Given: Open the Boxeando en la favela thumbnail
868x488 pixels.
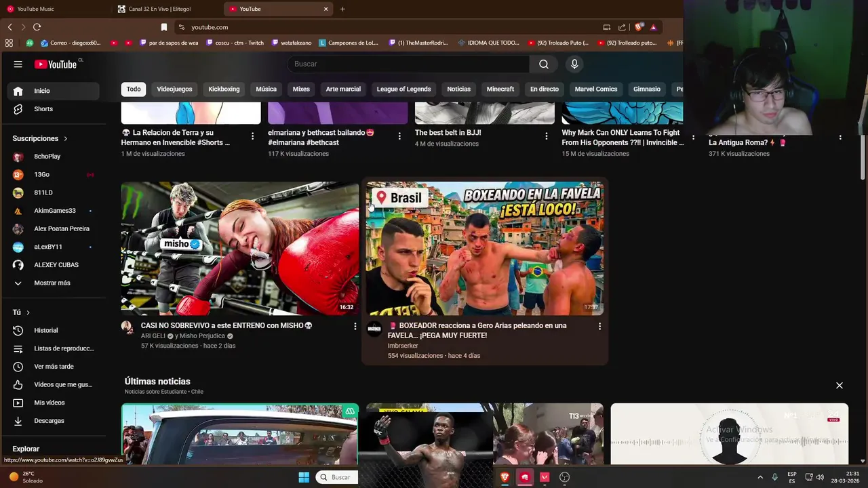Looking at the screenshot, I should coord(485,248).
